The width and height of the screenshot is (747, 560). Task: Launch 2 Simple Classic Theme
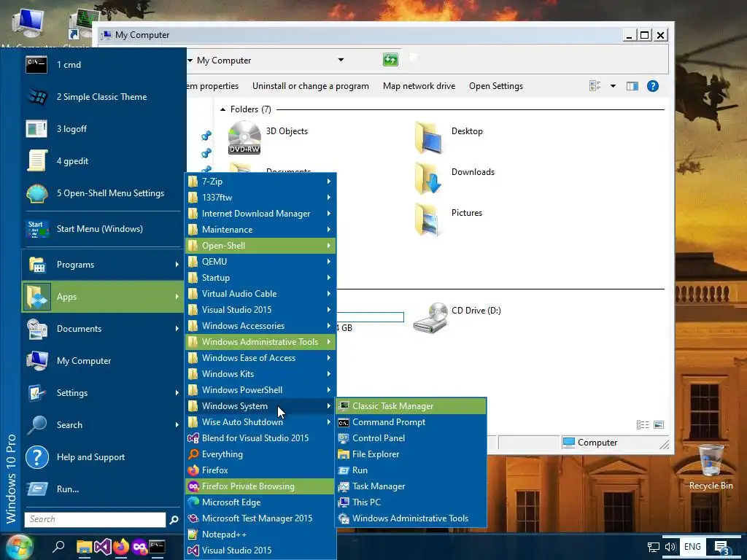coord(102,97)
